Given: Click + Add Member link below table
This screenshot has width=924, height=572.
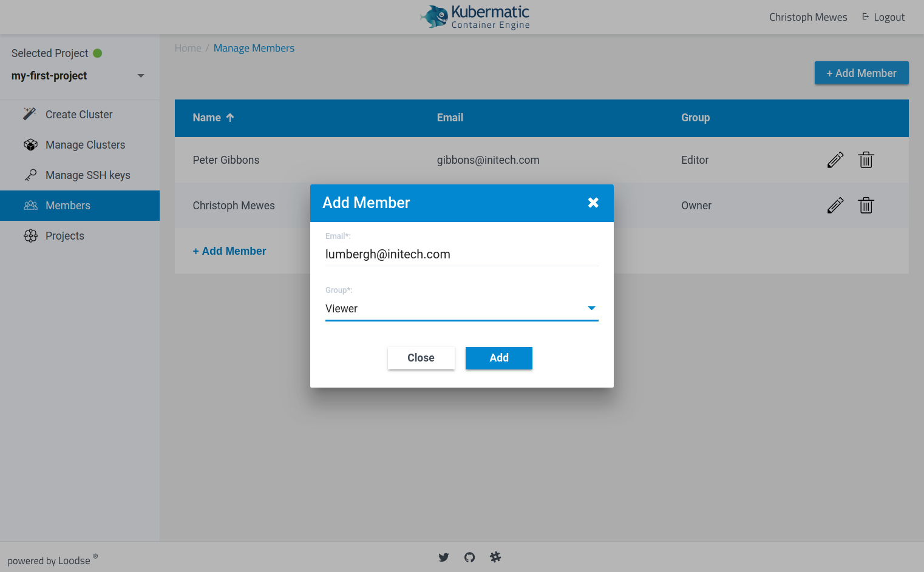Looking at the screenshot, I should (x=229, y=251).
